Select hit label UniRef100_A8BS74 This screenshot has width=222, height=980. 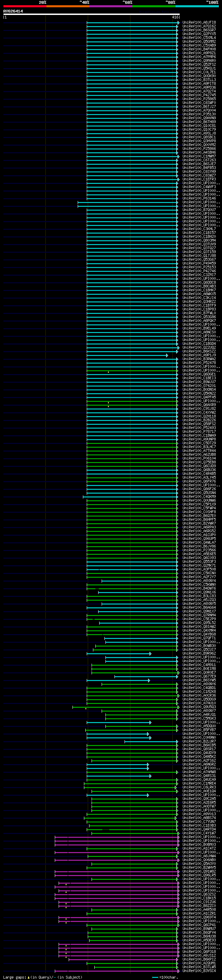click(199, 818)
